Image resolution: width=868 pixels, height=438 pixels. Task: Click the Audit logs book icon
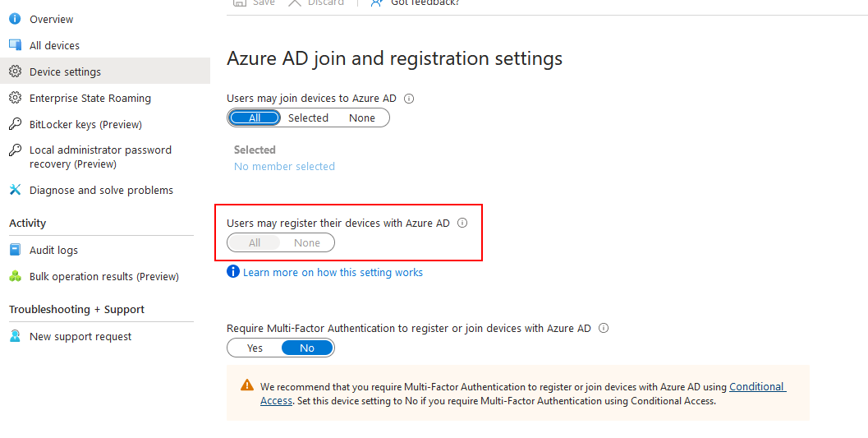15,250
